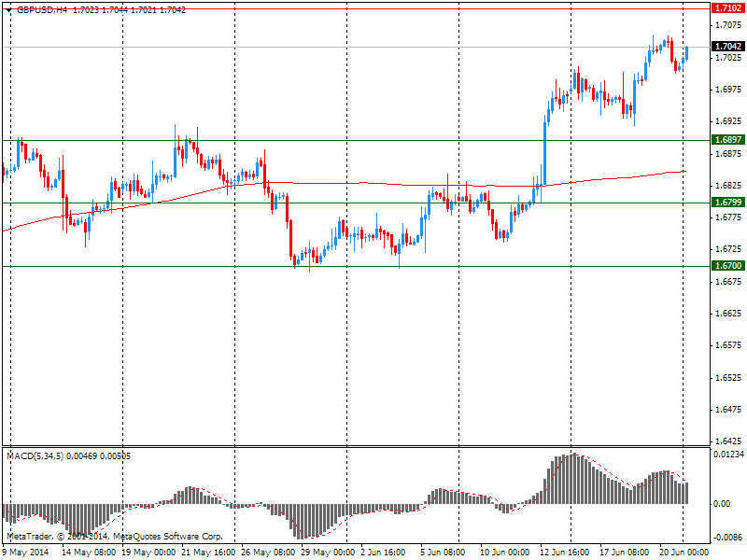Click the 1.6425 price scale value
The image size is (747, 560).
click(x=729, y=441)
